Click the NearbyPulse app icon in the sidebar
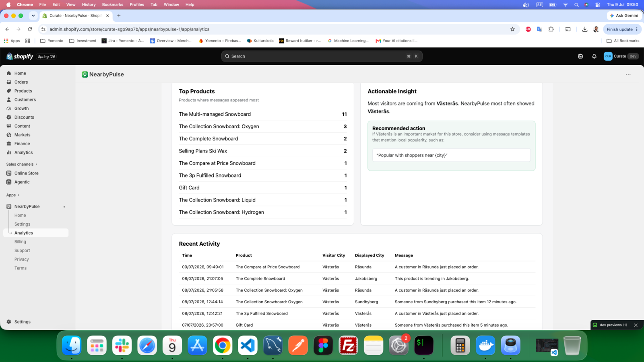 click(9, 206)
